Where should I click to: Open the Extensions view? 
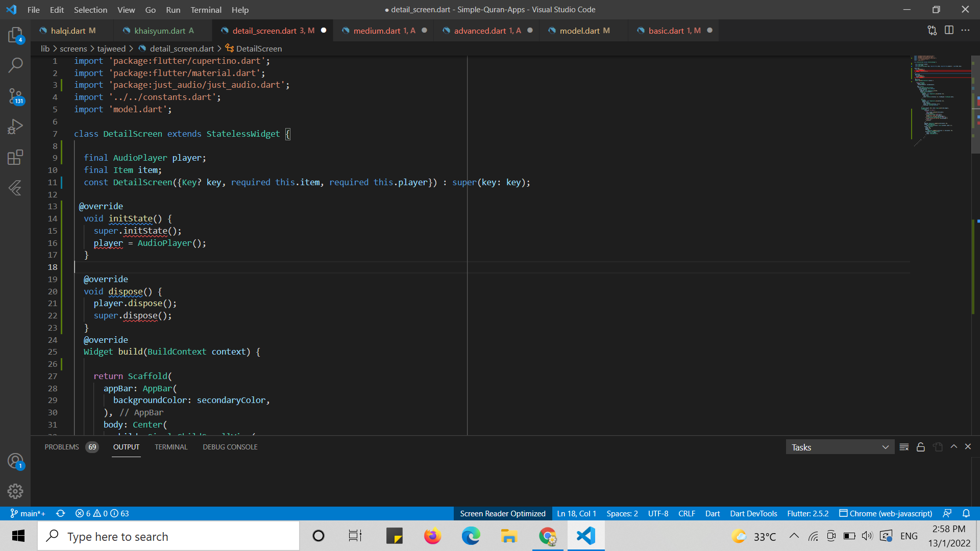click(x=15, y=157)
